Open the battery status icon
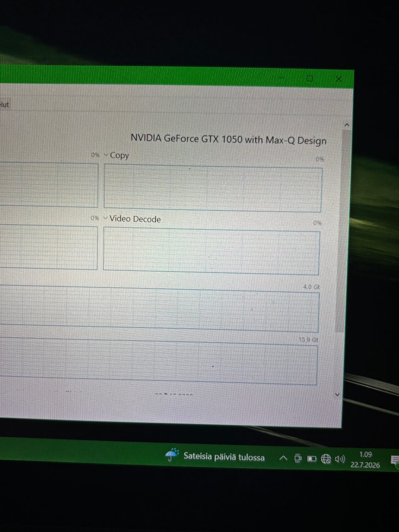 [x=312, y=459]
